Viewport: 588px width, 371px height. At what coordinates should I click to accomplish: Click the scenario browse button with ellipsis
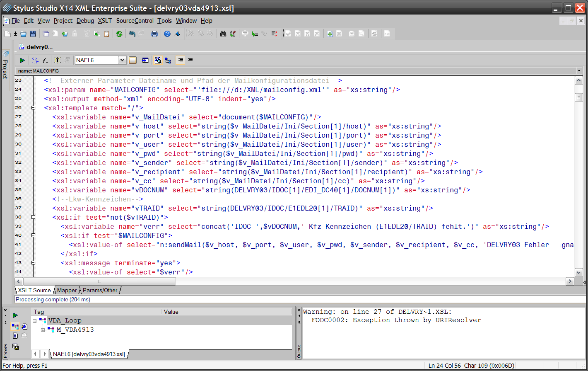(133, 61)
